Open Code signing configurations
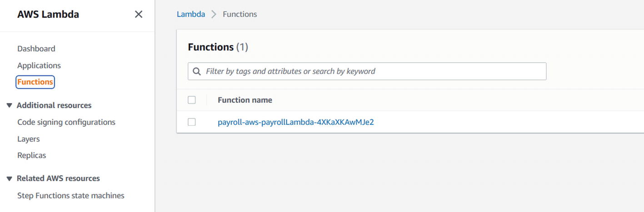Screen dimensions: 644x212 [66, 122]
